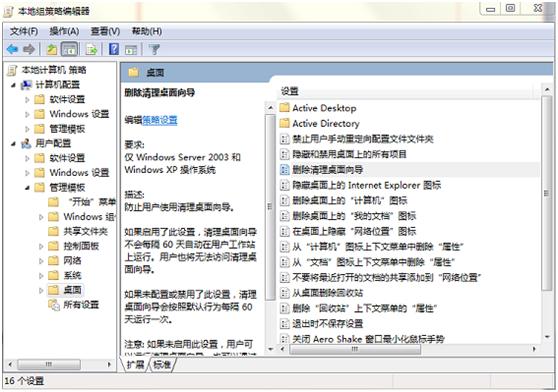Screen dimensions: 558x392
Task: Expand 管理模板 under 计算机配置
Action: [x=27, y=129]
